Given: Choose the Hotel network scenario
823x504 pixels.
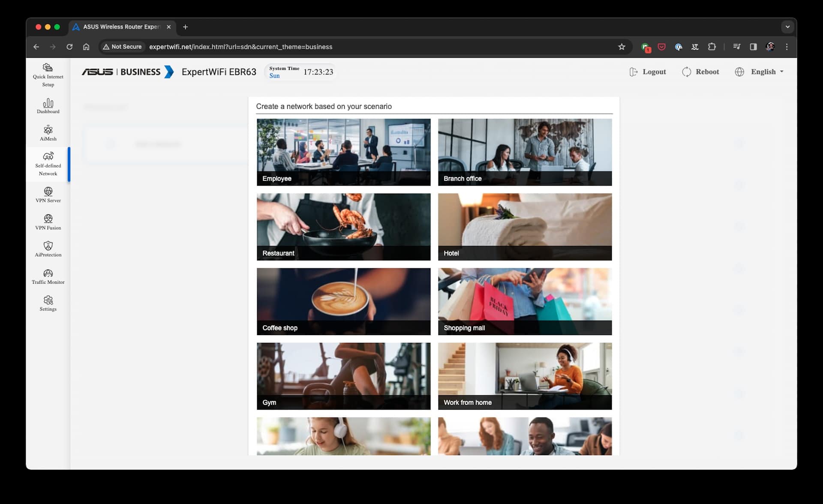Looking at the screenshot, I should pos(525,227).
